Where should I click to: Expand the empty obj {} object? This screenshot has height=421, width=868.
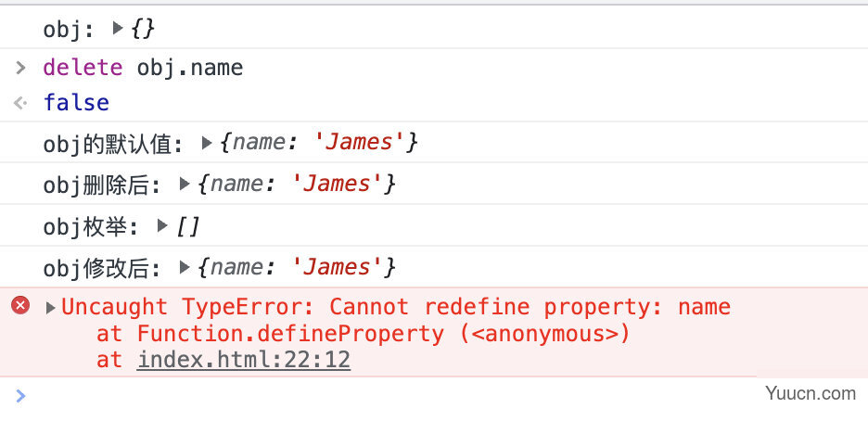click(118, 28)
